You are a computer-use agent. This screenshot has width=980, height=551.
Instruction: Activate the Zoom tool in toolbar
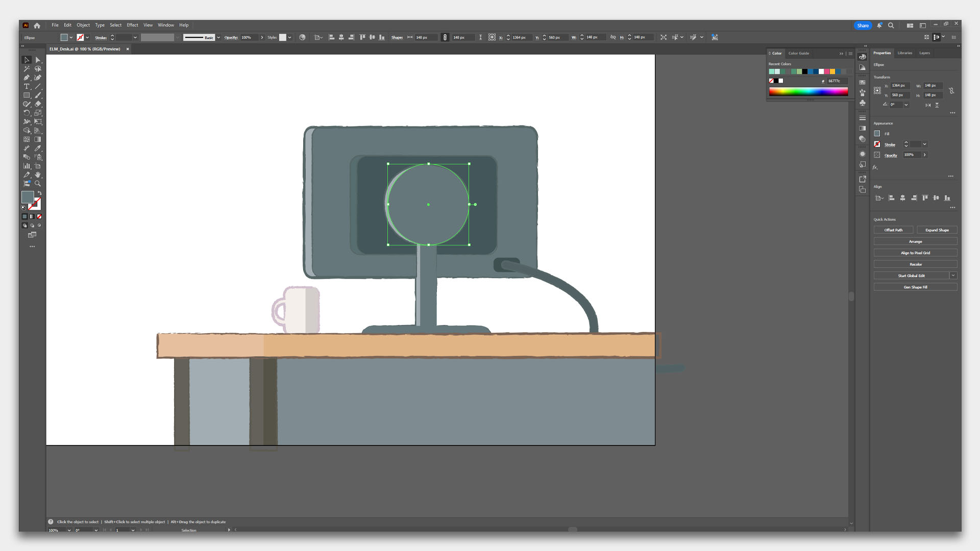(x=38, y=184)
